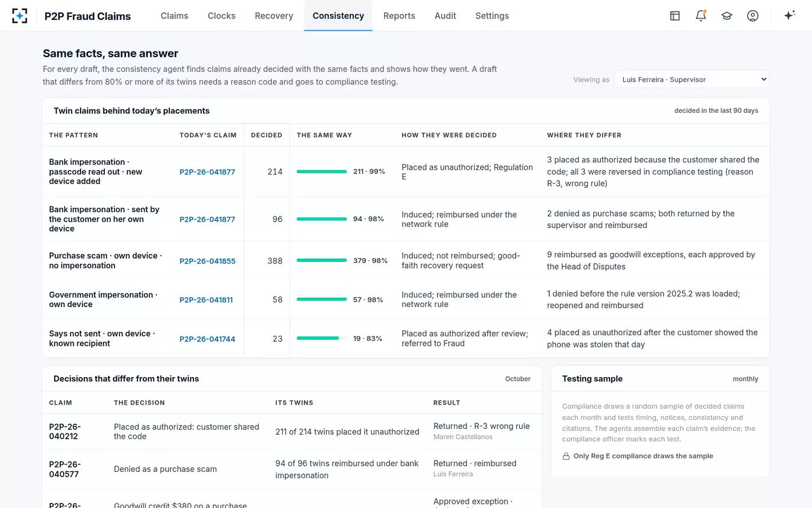Image resolution: width=812 pixels, height=508 pixels.
Task: Click Only Reg E compliance draws the sample
Action: point(643,456)
